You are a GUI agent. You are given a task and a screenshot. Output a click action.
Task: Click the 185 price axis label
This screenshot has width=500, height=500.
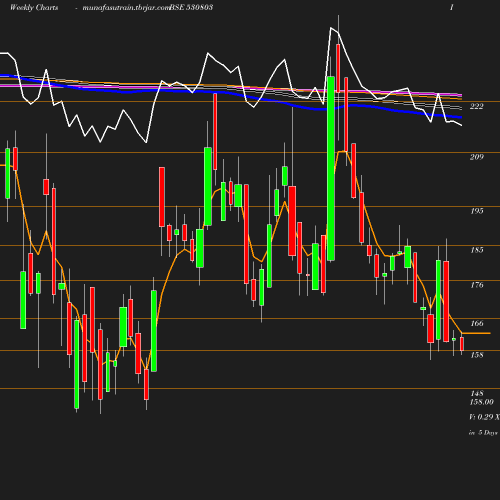(x=477, y=250)
